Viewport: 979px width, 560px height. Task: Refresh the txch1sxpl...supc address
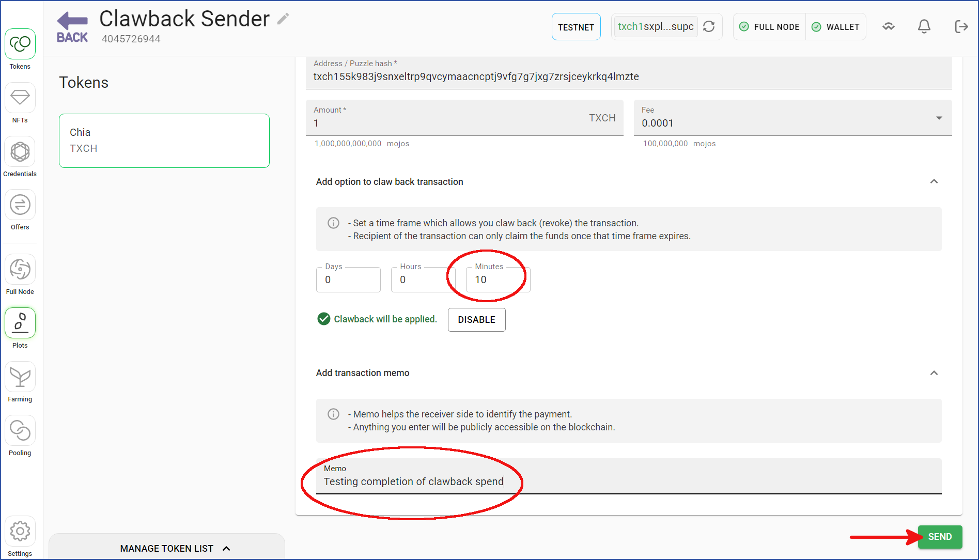[x=709, y=26]
